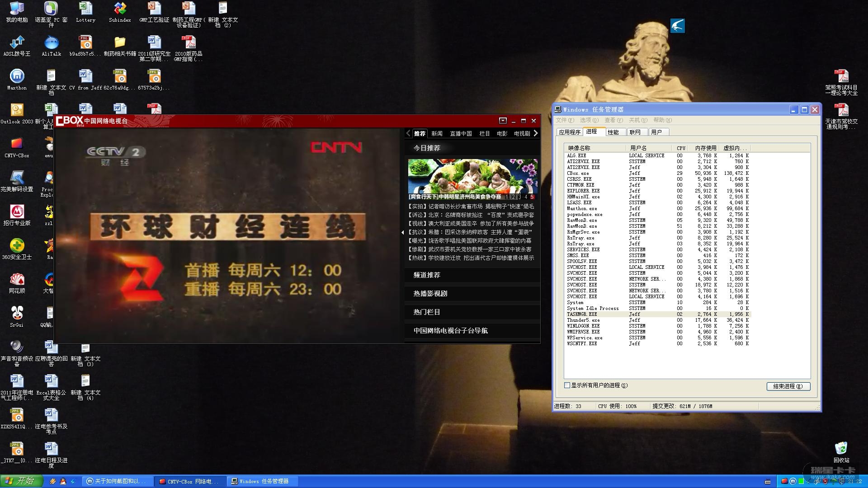The image size is (868, 488).
Task: Click the featured food banner thumbnail
Action: [x=472, y=176]
